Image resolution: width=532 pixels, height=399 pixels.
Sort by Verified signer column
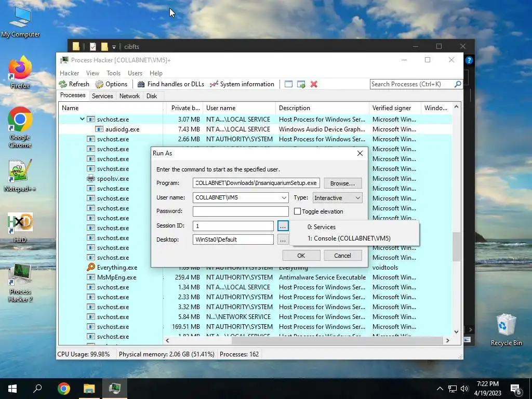tap(395, 108)
